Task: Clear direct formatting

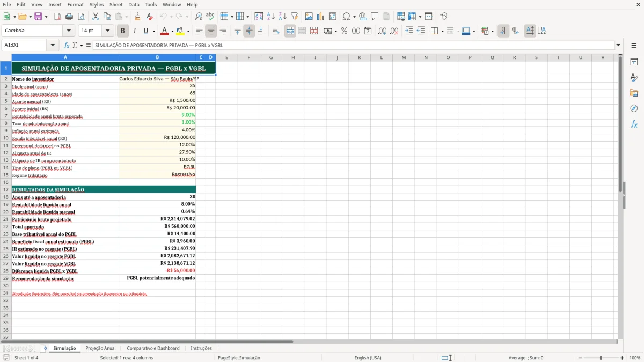Action: (x=150, y=17)
